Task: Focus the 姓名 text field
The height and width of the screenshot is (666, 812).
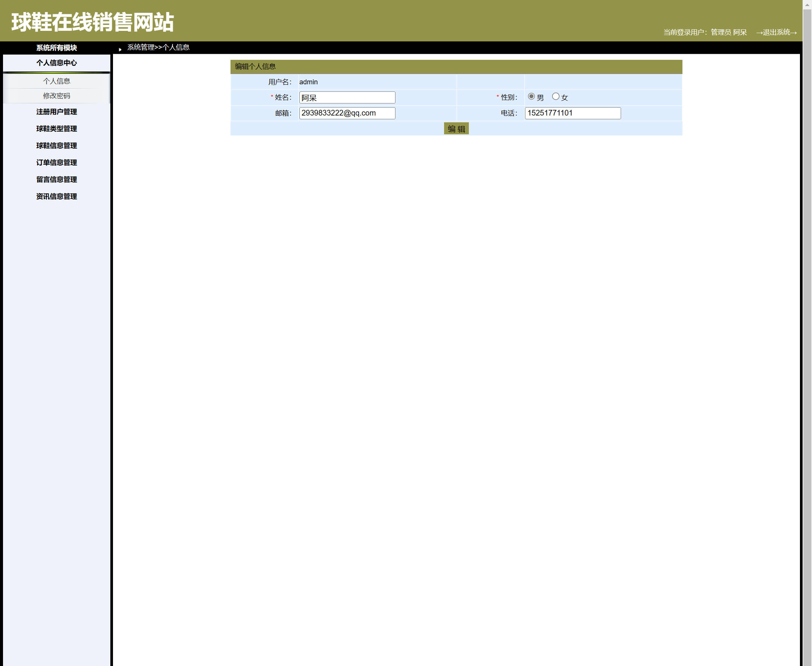Action: [347, 97]
